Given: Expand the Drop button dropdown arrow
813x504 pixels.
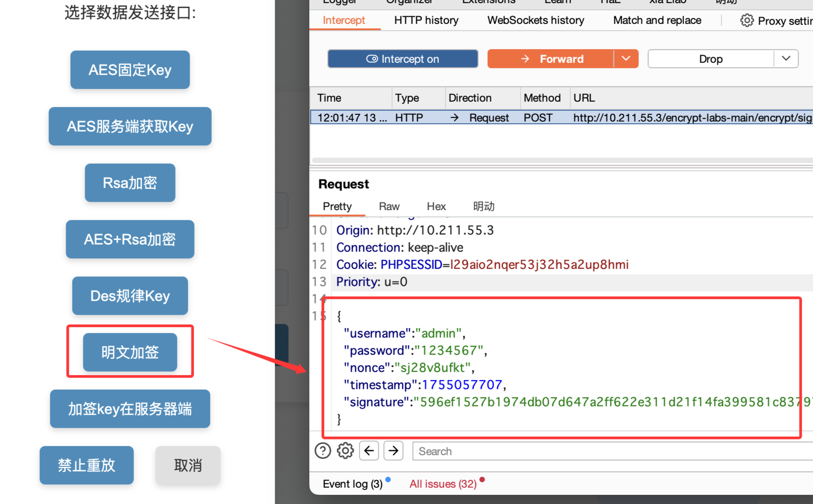Looking at the screenshot, I should click(786, 59).
